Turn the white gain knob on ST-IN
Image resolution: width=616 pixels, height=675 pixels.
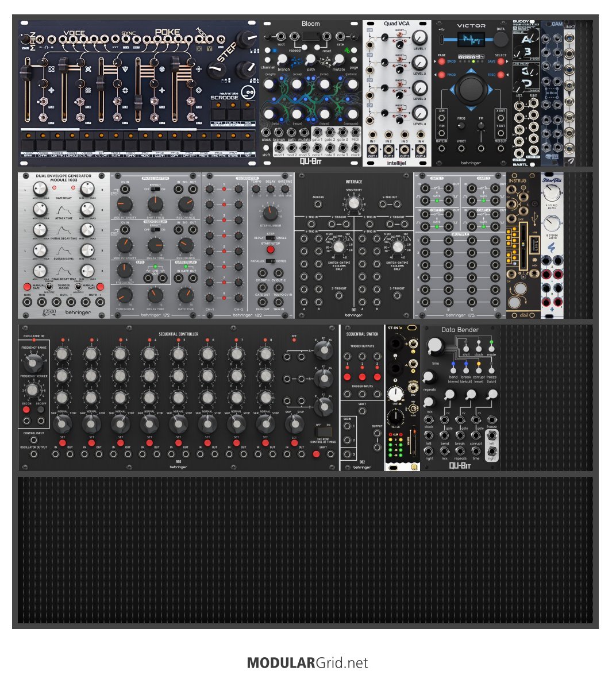395,394
